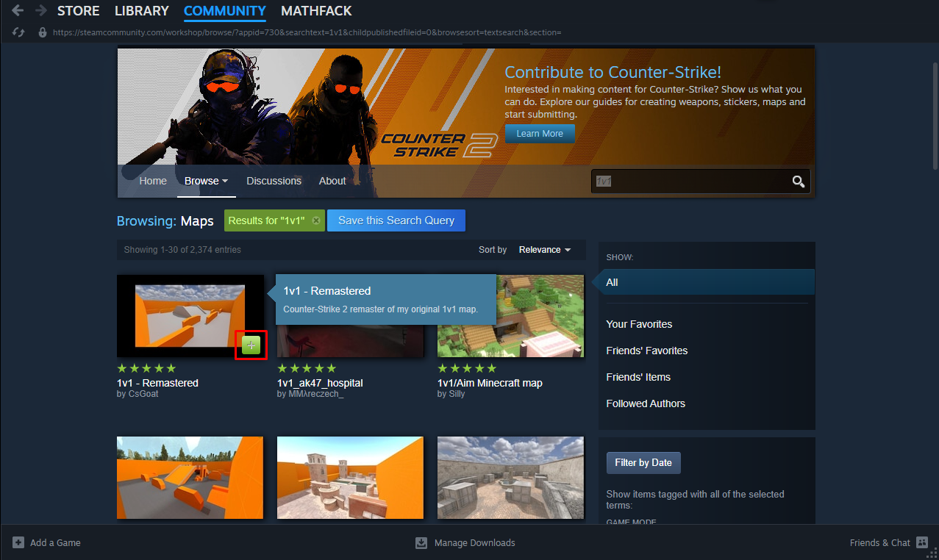The width and height of the screenshot is (939, 560).
Task: Open the LIBRARY menu
Action: click(142, 11)
